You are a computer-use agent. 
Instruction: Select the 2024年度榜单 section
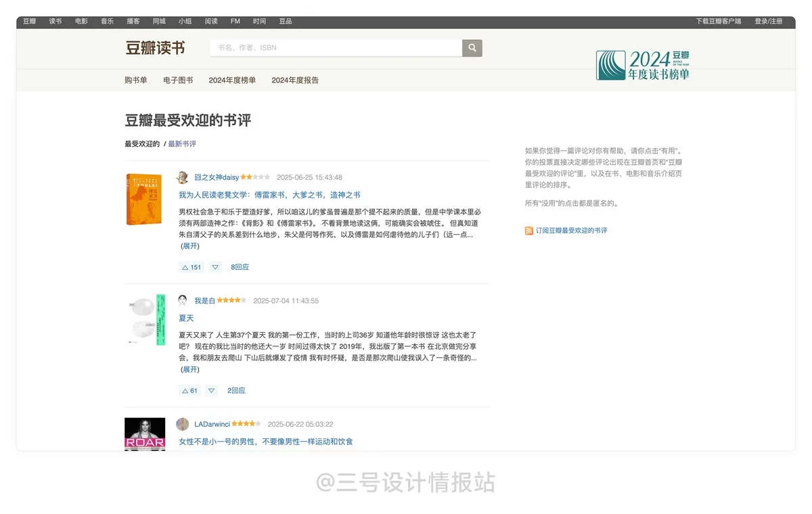231,80
